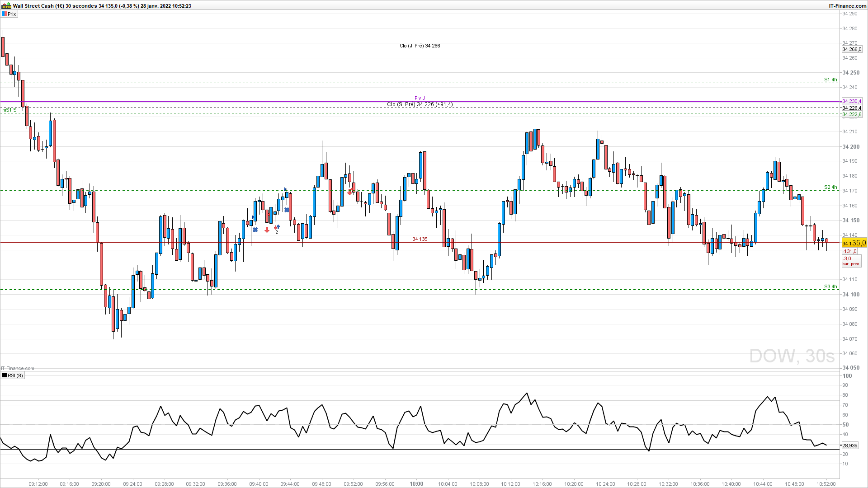
Task: Click the Clo (J, Pré) 34 266 label
Action: 420,46
